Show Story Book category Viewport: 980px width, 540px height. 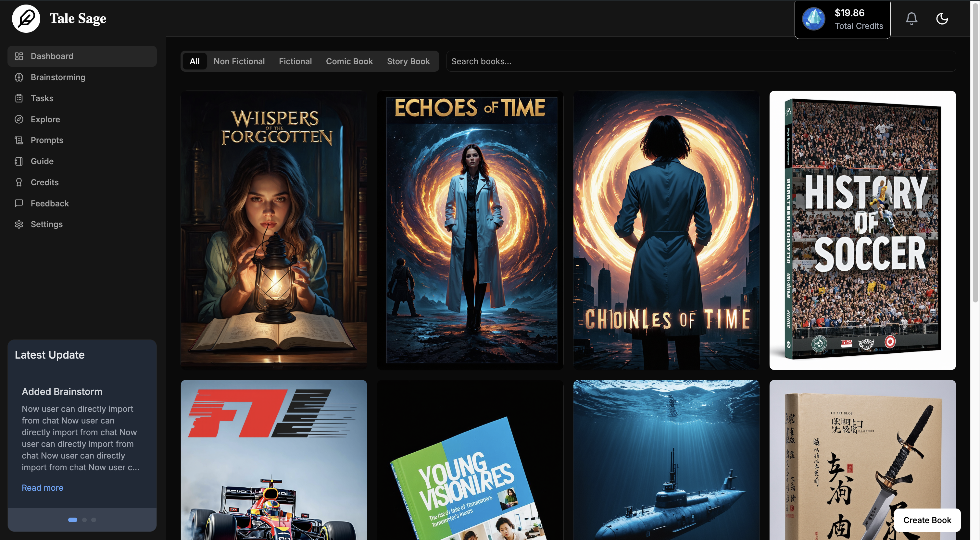click(408, 61)
